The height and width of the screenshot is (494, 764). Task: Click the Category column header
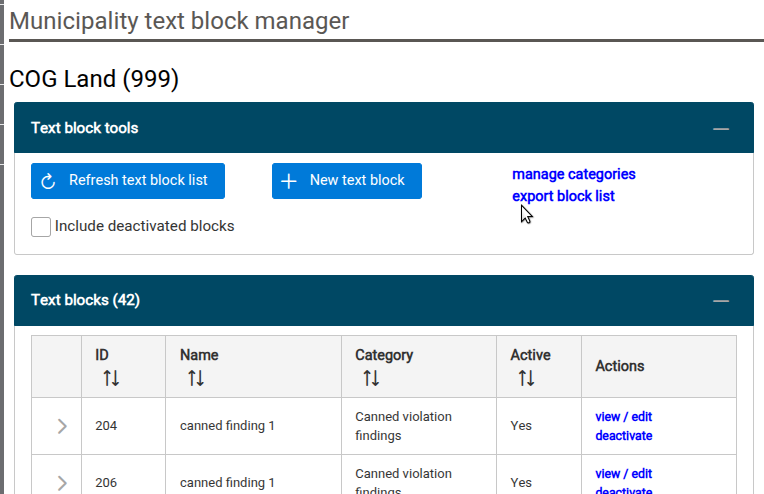419,366
